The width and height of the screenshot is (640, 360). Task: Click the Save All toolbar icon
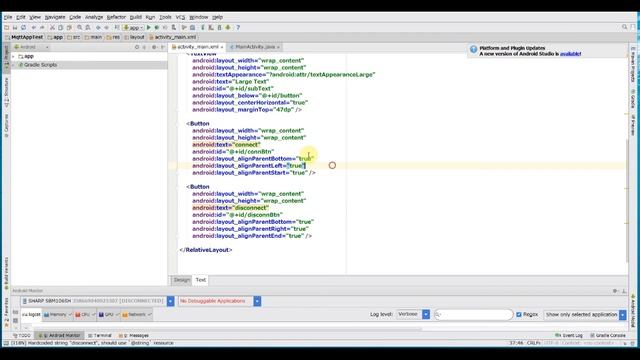pos(15,27)
